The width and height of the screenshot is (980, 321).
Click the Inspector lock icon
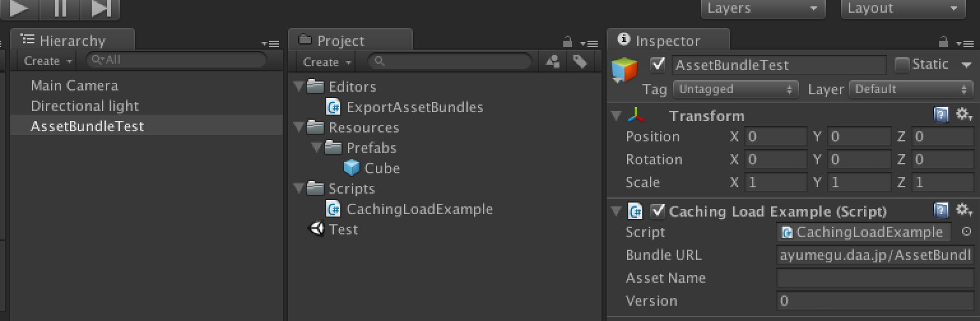pos(944,42)
